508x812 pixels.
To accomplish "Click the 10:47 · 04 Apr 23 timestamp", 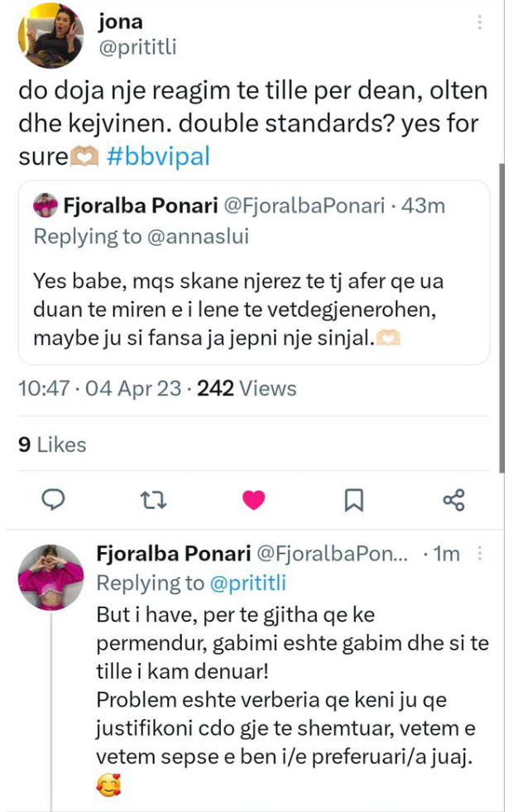I will (99, 388).
